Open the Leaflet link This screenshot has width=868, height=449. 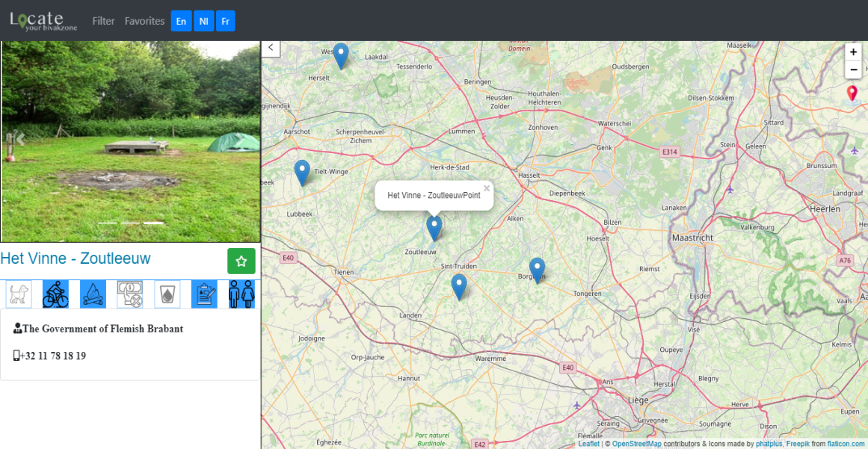point(588,444)
